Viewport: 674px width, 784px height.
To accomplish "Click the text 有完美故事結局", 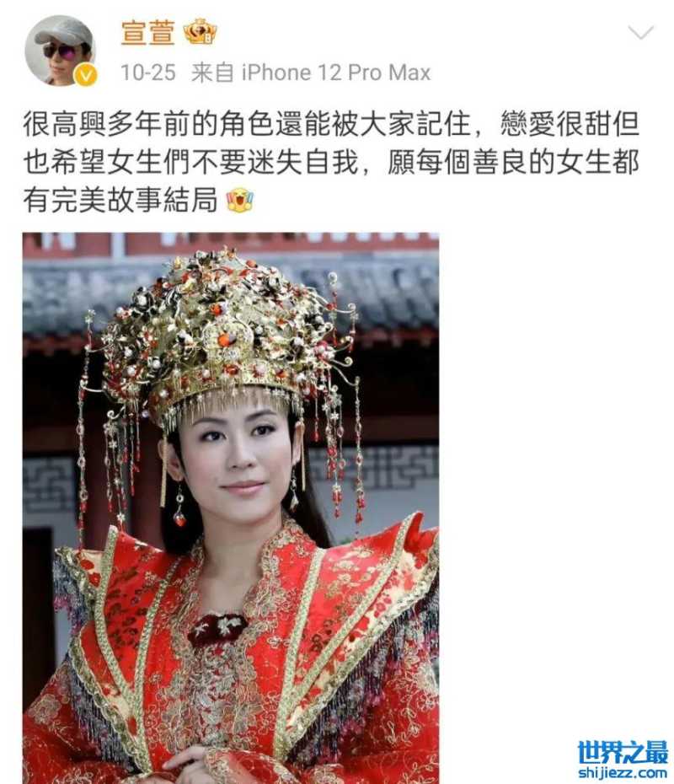I will 120,200.
